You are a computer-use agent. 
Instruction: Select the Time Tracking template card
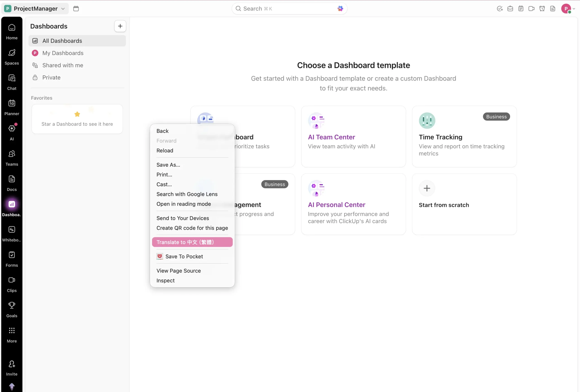pos(464,137)
